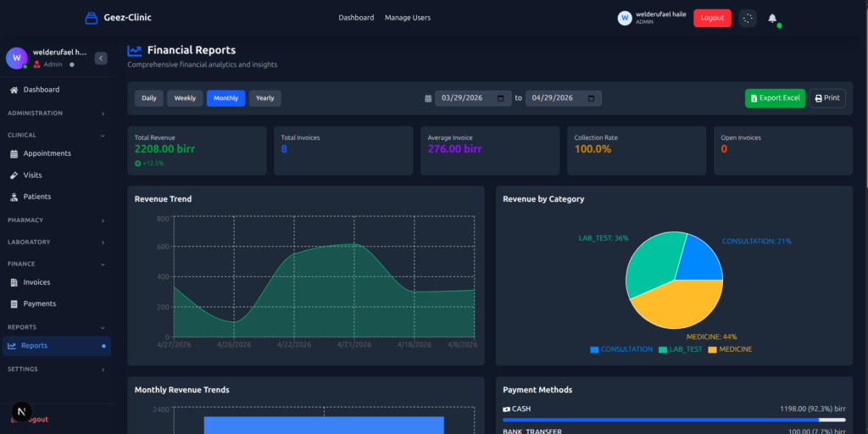
Task: Expand the PHARMACY sidebar section
Action: [x=57, y=220]
